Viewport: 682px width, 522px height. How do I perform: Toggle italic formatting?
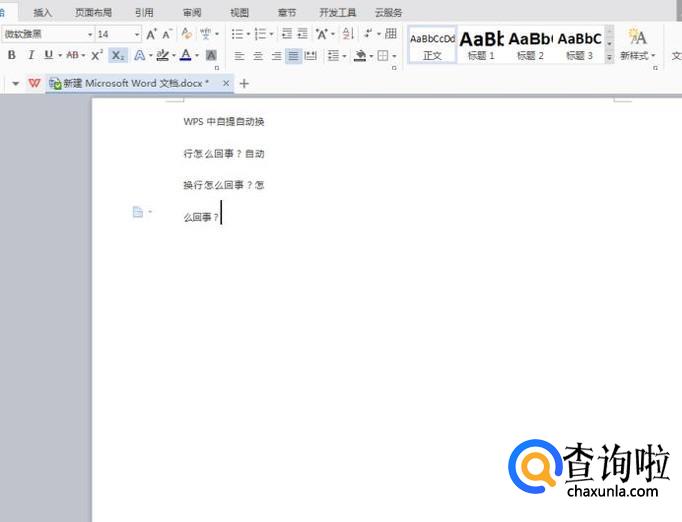coord(30,55)
